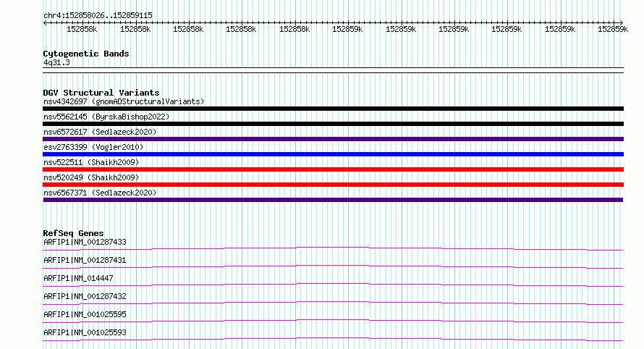The image size is (644, 349).
Task: Open the nsv520249 (Shaikh2009) label
Action: click(91, 177)
